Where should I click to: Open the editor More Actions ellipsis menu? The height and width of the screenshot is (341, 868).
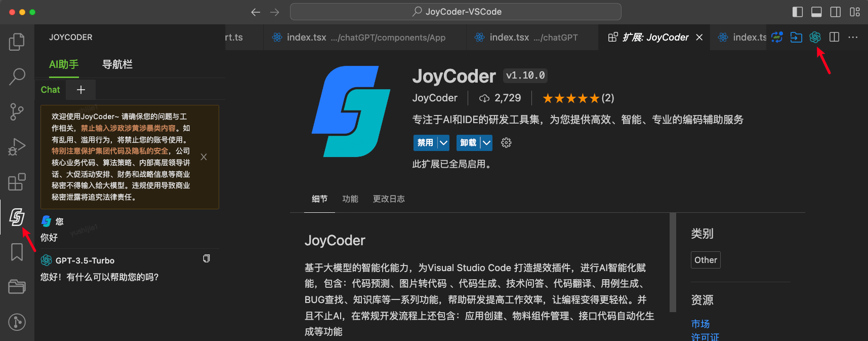[x=853, y=37]
